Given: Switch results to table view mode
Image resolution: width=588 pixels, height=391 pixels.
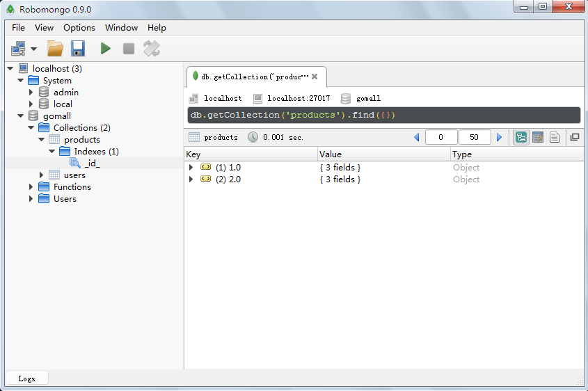Looking at the screenshot, I should tap(538, 137).
